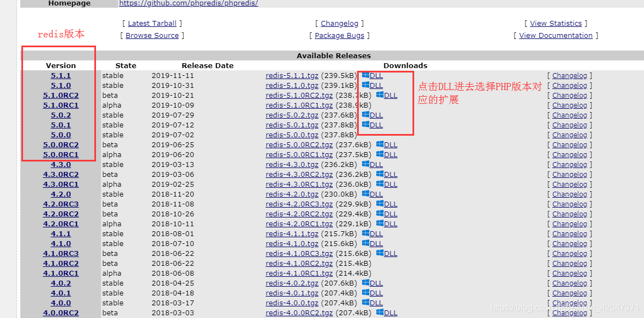Open version 5.1.0RC1 details link
The height and width of the screenshot is (318, 644).
pyautogui.click(x=61, y=105)
